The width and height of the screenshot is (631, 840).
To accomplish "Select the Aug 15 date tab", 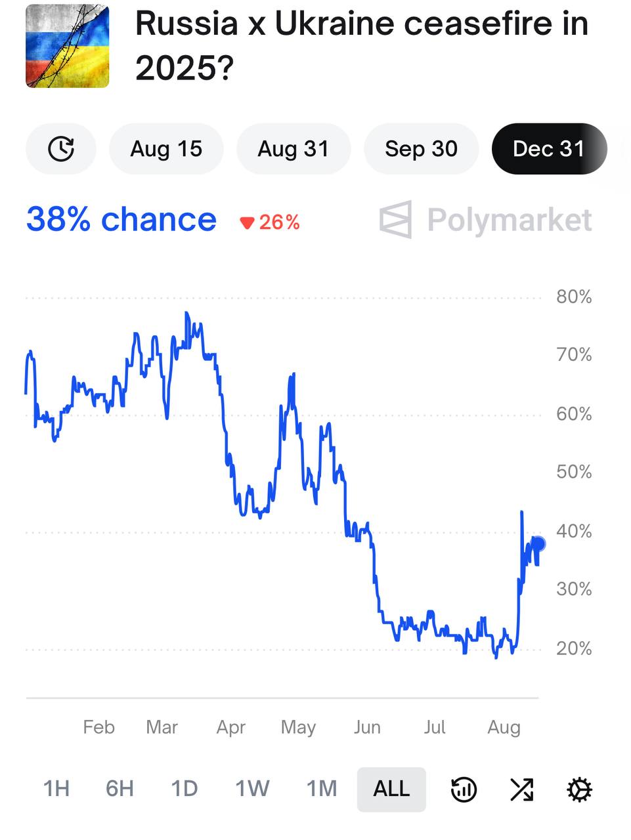I will click(x=166, y=149).
